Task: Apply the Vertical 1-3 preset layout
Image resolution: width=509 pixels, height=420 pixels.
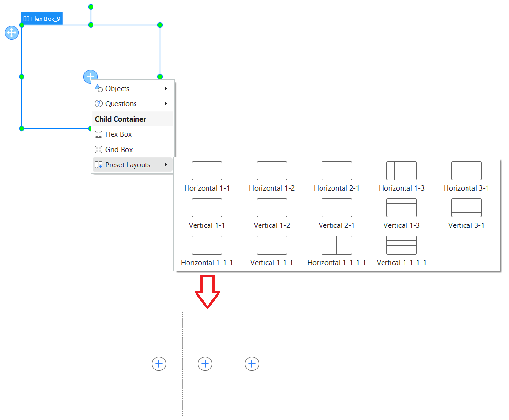Action: (x=401, y=208)
